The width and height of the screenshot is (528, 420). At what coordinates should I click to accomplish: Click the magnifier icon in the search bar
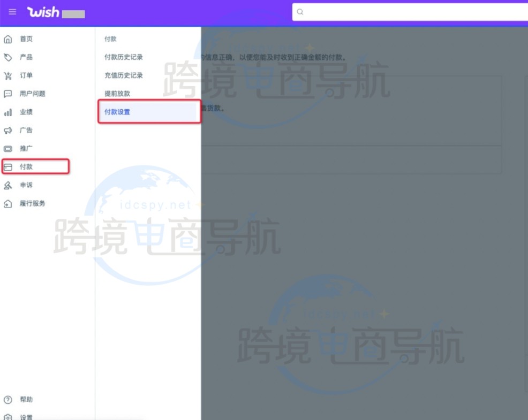click(x=300, y=12)
